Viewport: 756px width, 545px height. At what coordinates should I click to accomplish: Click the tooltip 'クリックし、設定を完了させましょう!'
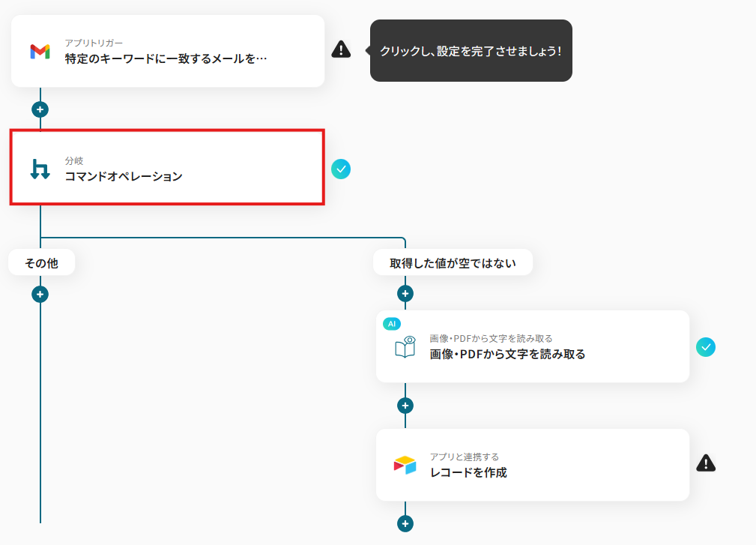471,51
